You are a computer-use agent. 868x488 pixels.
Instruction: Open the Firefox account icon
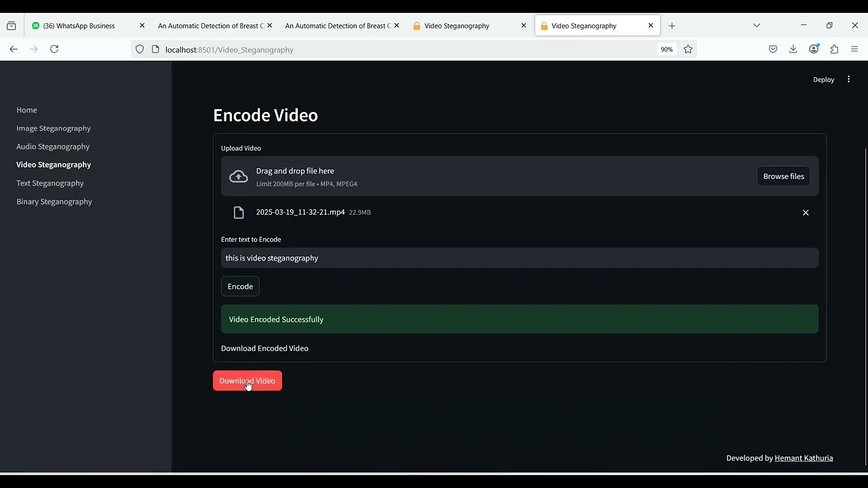click(x=814, y=49)
